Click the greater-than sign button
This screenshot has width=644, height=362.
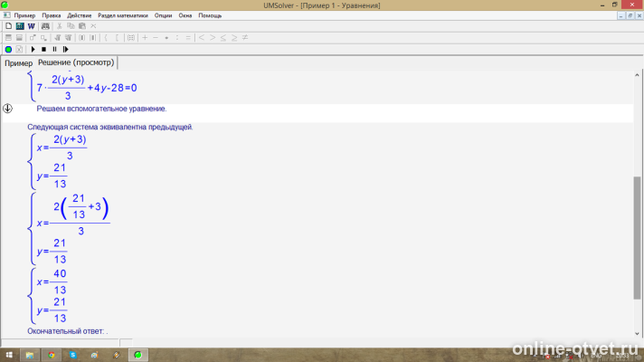pyautogui.click(x=213, y=37)
